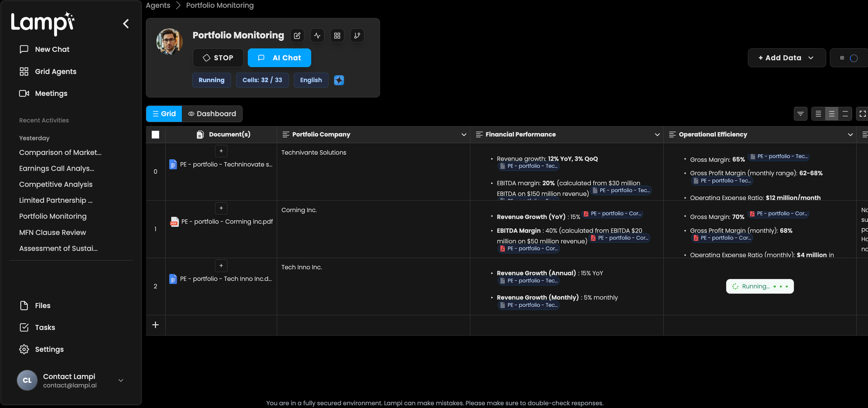Open recent activity Competitive Analysis
This screenshot has height=408, width=868.
coord(56,184)
